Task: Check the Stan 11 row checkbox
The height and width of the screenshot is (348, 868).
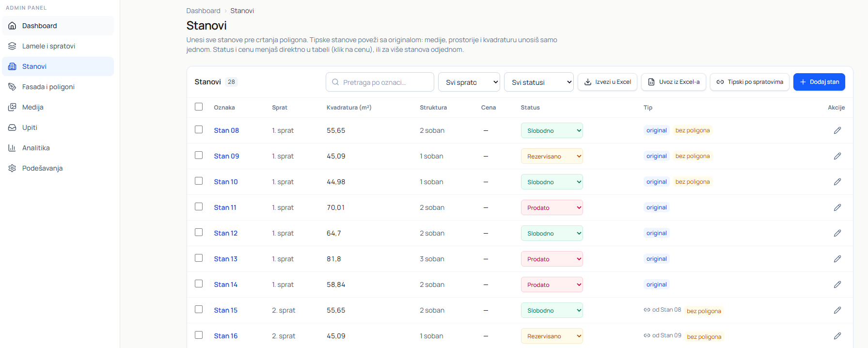Action: click(x=199, y=206)
